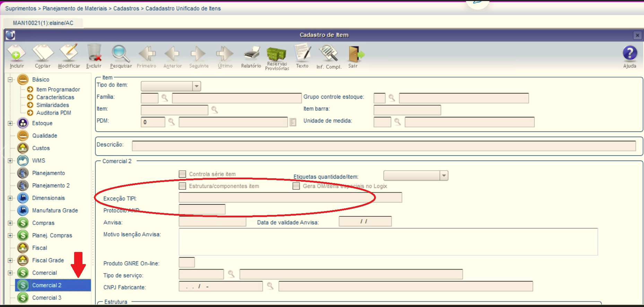644x307 pixels.
Task: Toggle Controla série item checkbox
Action: click(x=182, y=174)
